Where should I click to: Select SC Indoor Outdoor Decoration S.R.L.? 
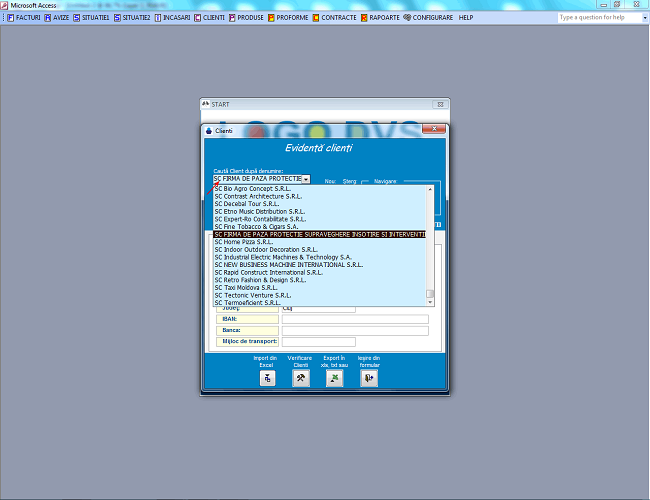(320, 250)
